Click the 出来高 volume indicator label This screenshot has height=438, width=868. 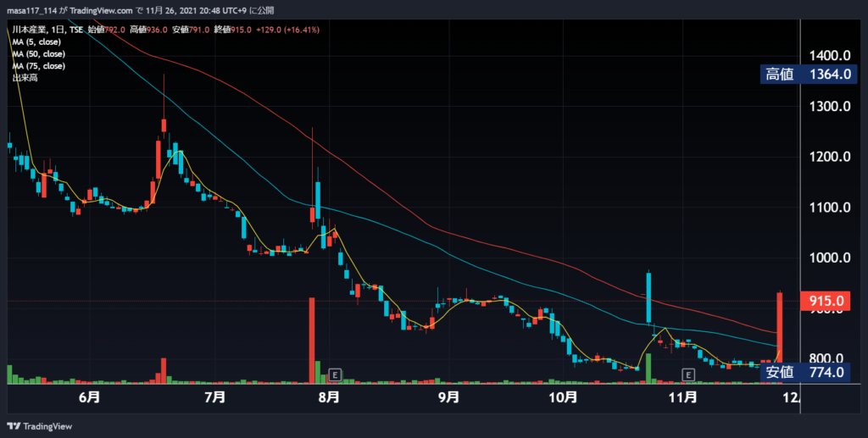click(25, 78)
